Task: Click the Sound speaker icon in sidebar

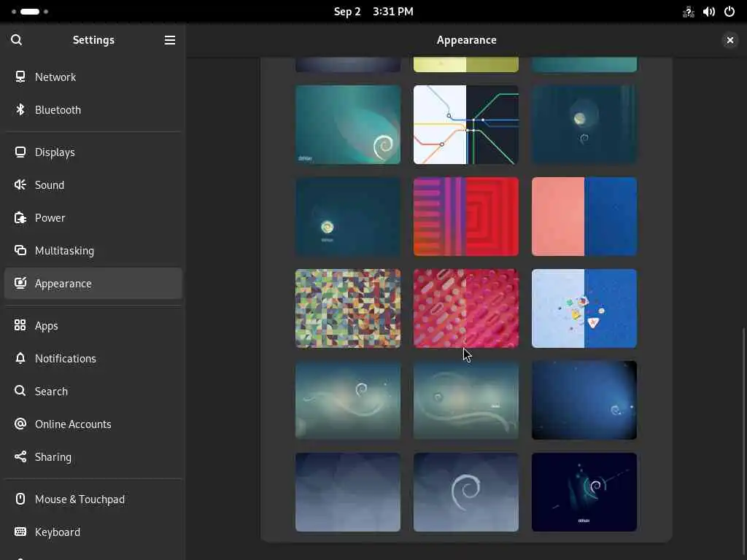Action: point(20,184)
